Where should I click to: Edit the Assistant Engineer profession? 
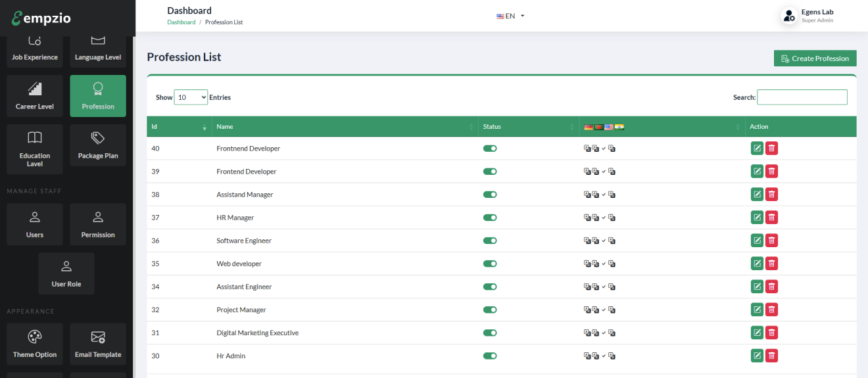pyautogui.click(x=757, y=287)
